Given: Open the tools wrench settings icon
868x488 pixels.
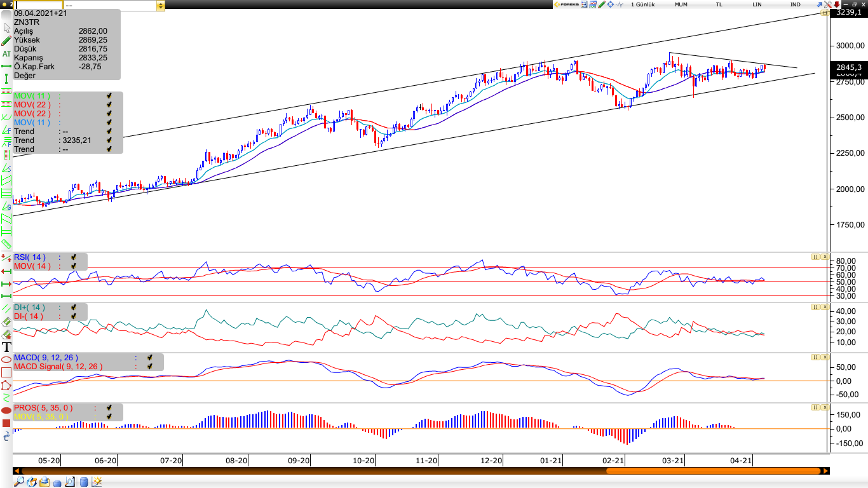Looking at the screenshot, I should [x=828, y=4].
